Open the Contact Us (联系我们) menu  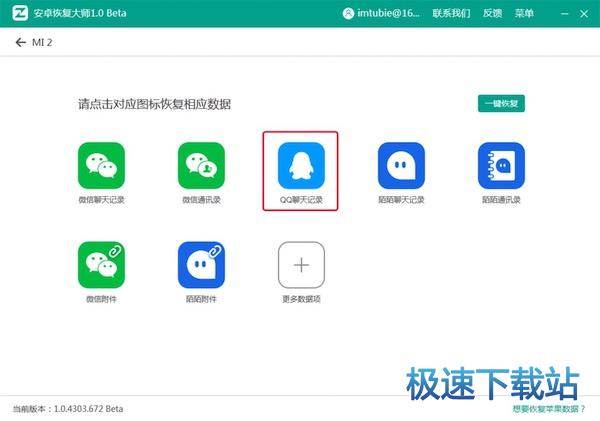[x=451, y=13]
